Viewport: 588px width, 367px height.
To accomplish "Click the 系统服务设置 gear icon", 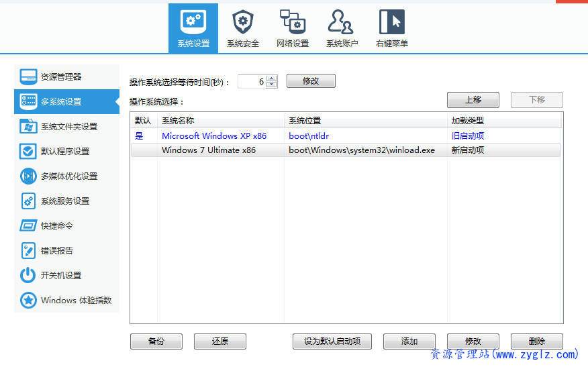I will point(28,201).
